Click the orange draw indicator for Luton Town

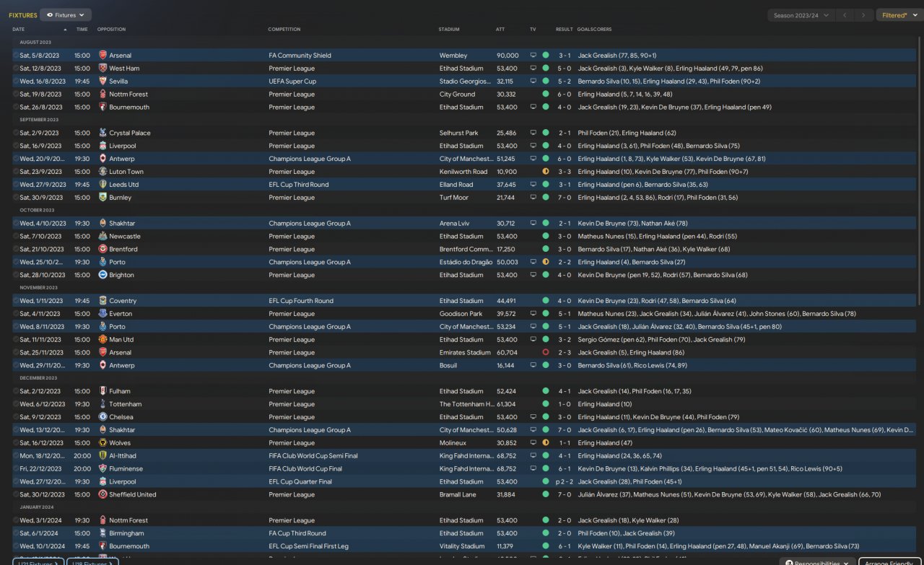tap(546, 172)
